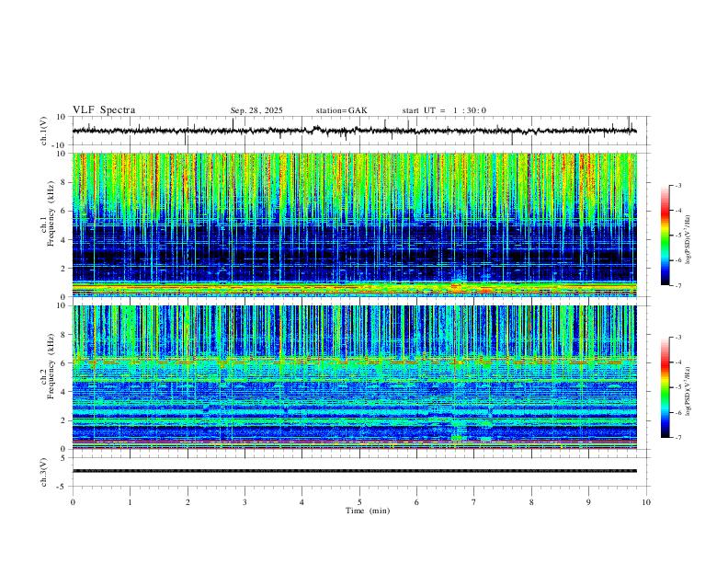Screen dimensions: 728x563
Task: Click the "-3" label on the ch.1 colorbar
Action: pyautogui.click(x=677, y=185)
